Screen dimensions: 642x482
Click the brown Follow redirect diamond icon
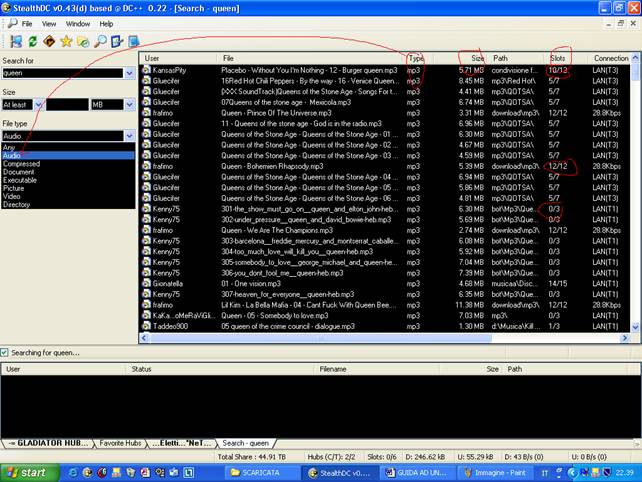pyautogui.click(x=49, y=41)
